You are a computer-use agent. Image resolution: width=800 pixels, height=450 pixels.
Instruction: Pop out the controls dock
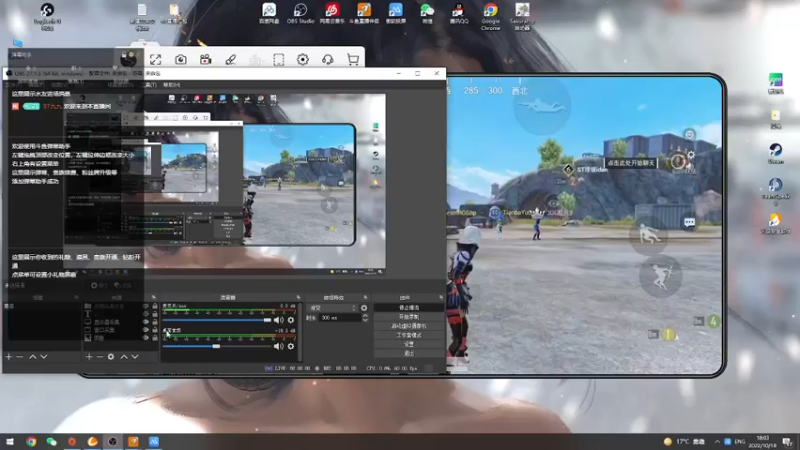point(441,297)
